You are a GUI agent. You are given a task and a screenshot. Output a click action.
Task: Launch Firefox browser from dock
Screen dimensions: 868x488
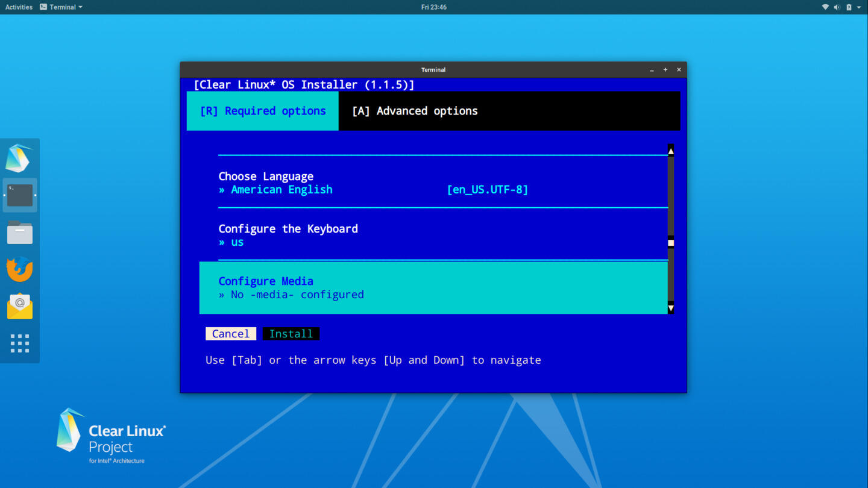click(20, 269)
